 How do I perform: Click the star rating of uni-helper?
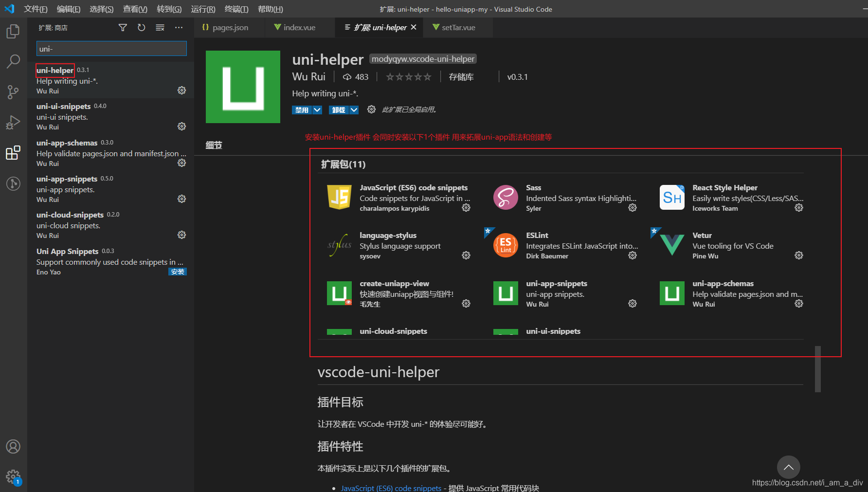[x=409, y=77]
